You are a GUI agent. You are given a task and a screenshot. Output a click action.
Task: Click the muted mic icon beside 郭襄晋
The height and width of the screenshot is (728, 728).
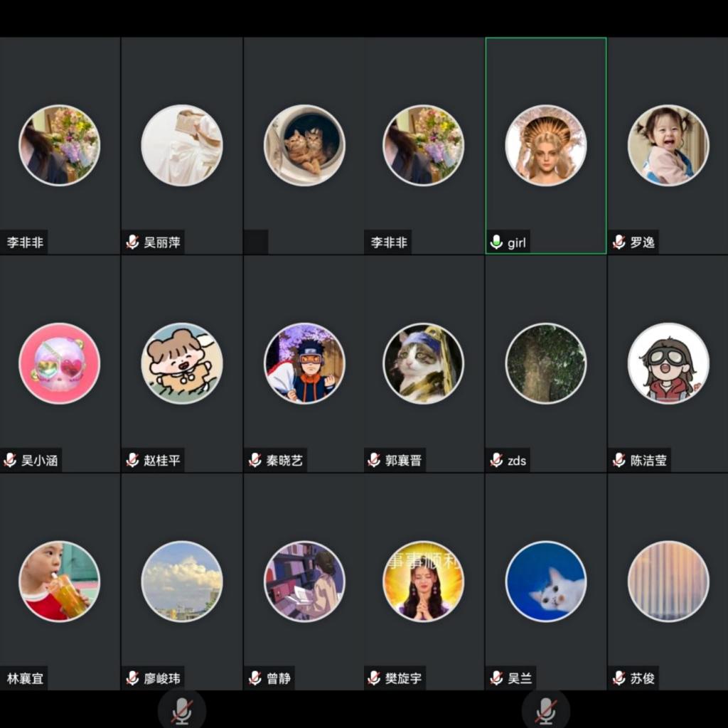374,460
